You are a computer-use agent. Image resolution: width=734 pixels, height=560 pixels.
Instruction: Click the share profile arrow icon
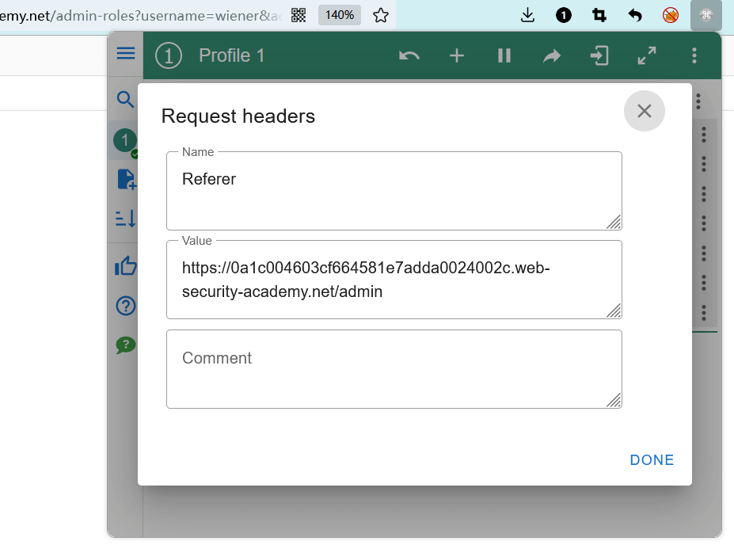coord(552,55)
